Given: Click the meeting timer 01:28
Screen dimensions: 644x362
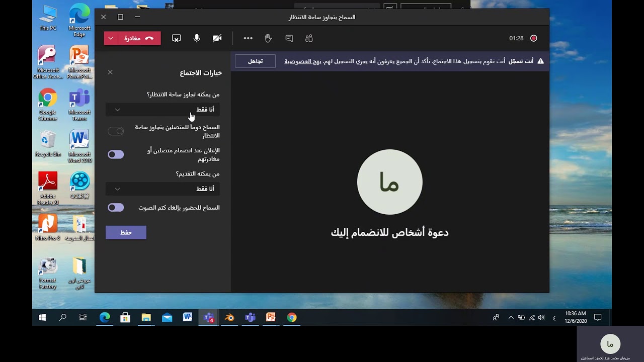Looking at the screenshot, I should (516, 38).
